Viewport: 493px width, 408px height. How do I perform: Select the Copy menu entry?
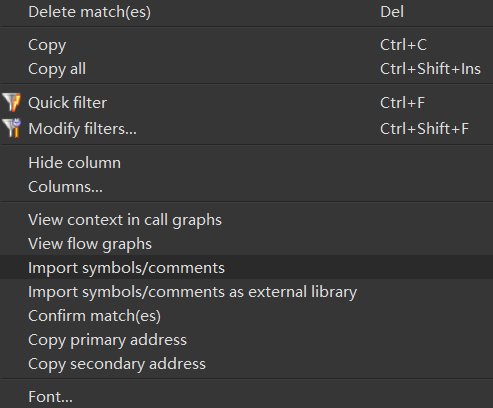coord(246,45)
